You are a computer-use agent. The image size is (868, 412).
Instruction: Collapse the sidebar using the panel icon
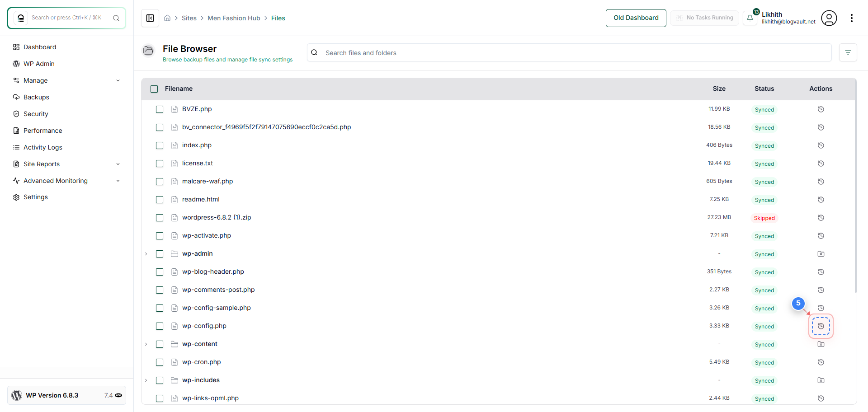click(150, 18)
